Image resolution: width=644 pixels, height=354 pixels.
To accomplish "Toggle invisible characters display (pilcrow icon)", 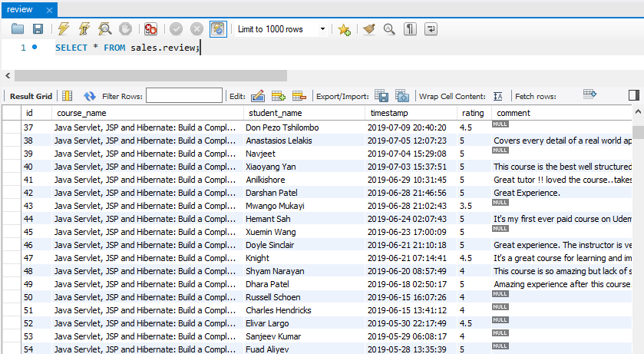I will click(x=411, y=29).
